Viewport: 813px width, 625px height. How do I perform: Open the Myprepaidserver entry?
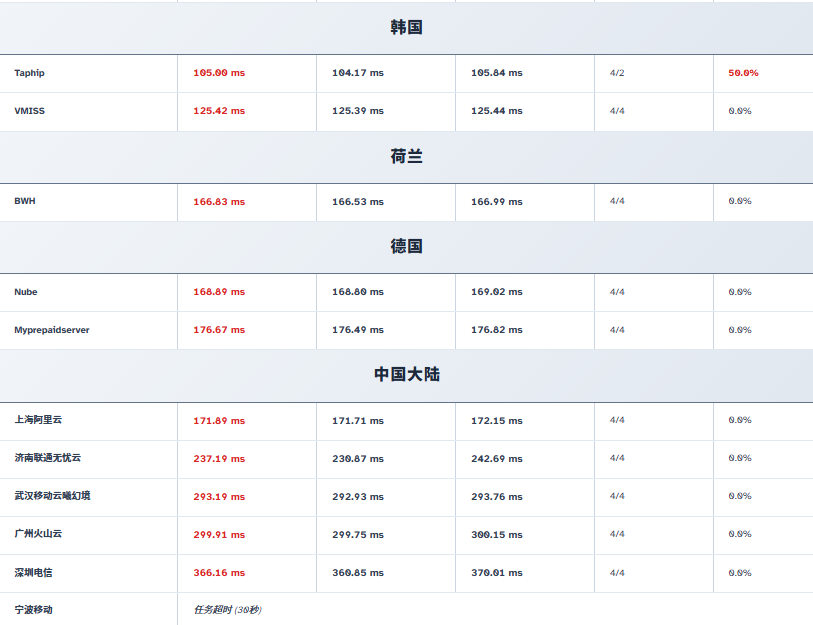(x=51, y=330)
